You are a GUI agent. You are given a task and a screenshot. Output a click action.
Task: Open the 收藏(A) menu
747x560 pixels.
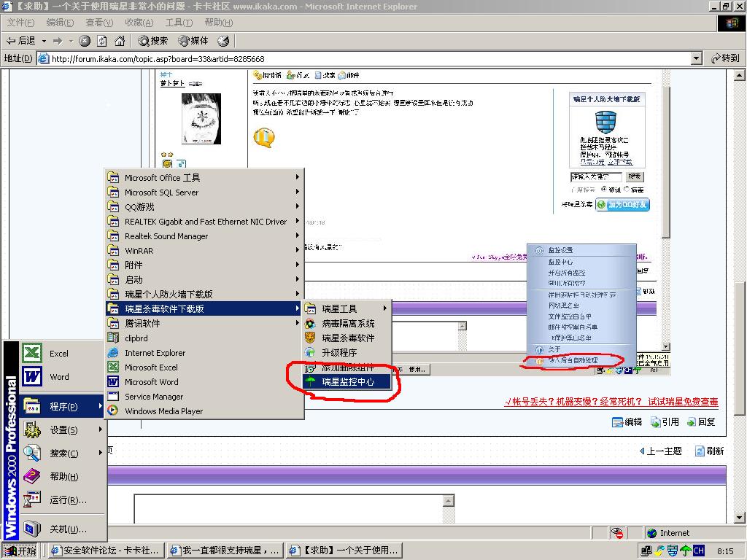point(139,23)
